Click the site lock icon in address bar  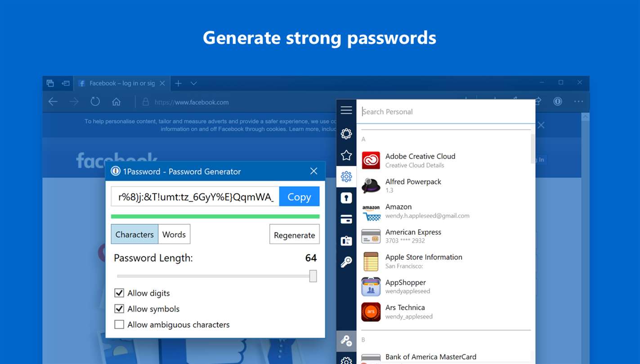coord(146,102)
